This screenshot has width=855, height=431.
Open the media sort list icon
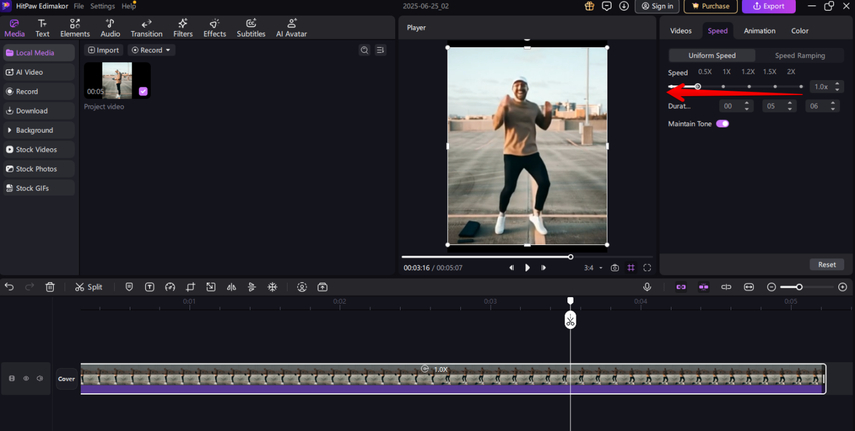point(381,50)
